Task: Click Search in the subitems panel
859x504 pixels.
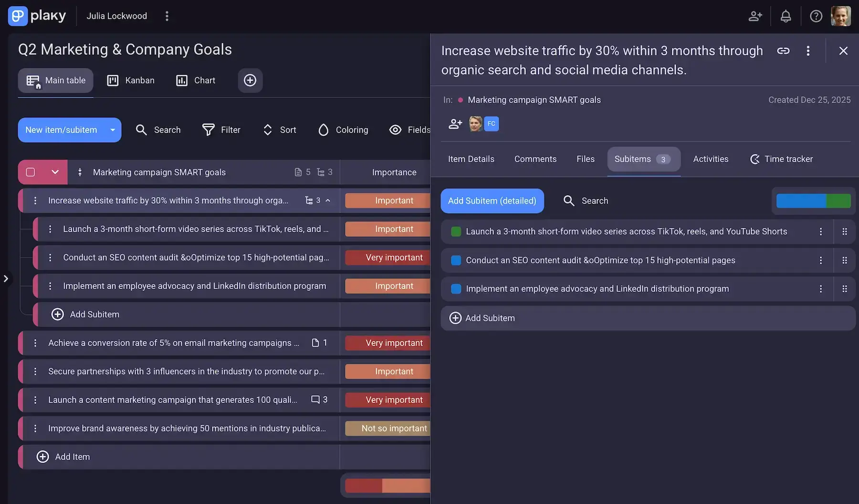Action: pos(586,201)
